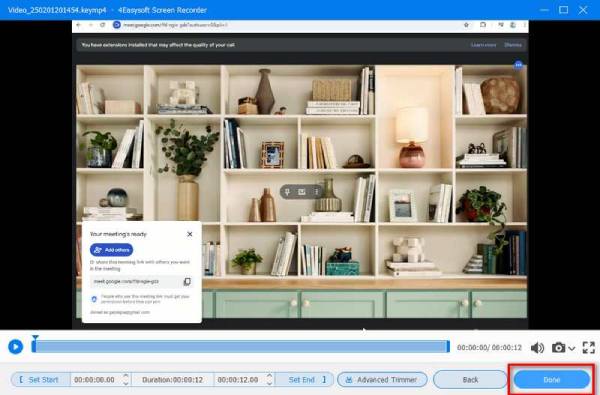Image resolution: width=600 pixels, height=395 pixels.
Task: Click the elapsed time 00:00:00/00:00:12 readout
Action: tap(489, 348)
